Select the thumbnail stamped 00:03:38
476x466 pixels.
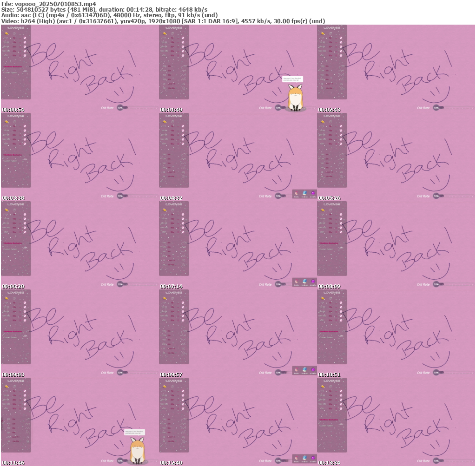tap(80, 157)
